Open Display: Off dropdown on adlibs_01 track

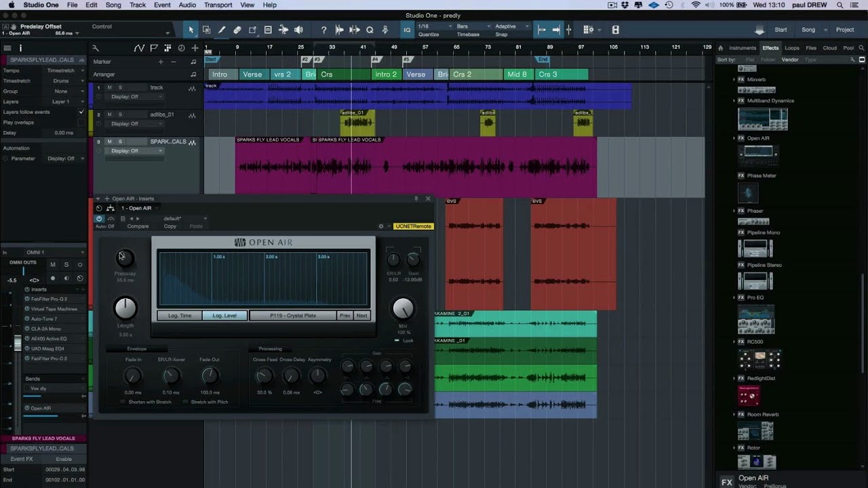pyautogui.click(x=134, y=124)
